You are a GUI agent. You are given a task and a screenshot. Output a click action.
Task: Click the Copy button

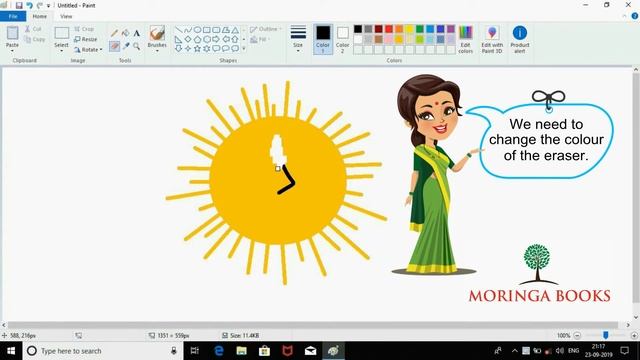click(35, 40)
